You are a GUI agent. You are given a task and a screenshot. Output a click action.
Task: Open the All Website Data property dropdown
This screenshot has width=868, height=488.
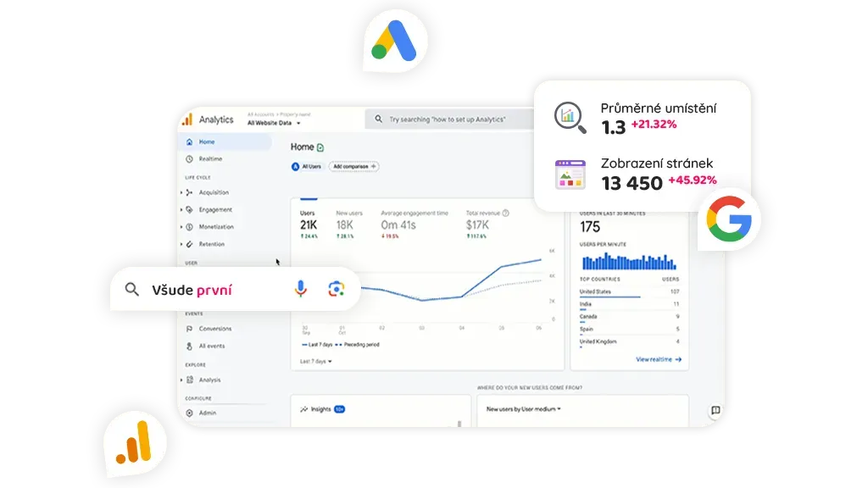[275, 124]
